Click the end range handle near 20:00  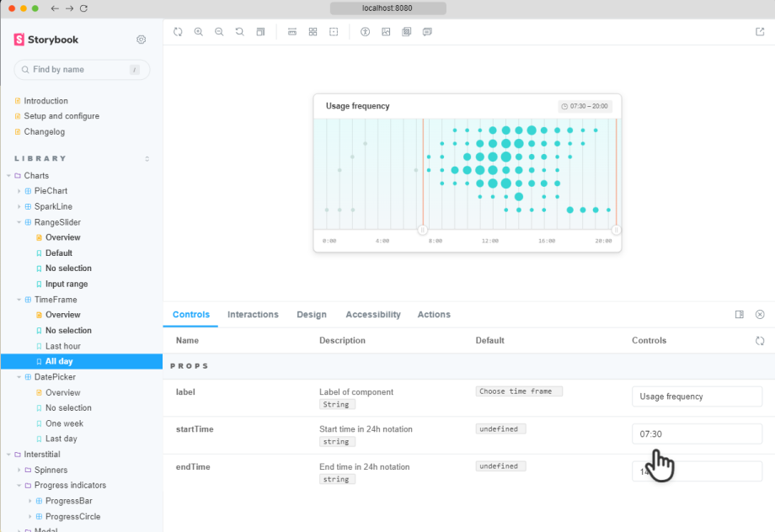coord(617,230)
